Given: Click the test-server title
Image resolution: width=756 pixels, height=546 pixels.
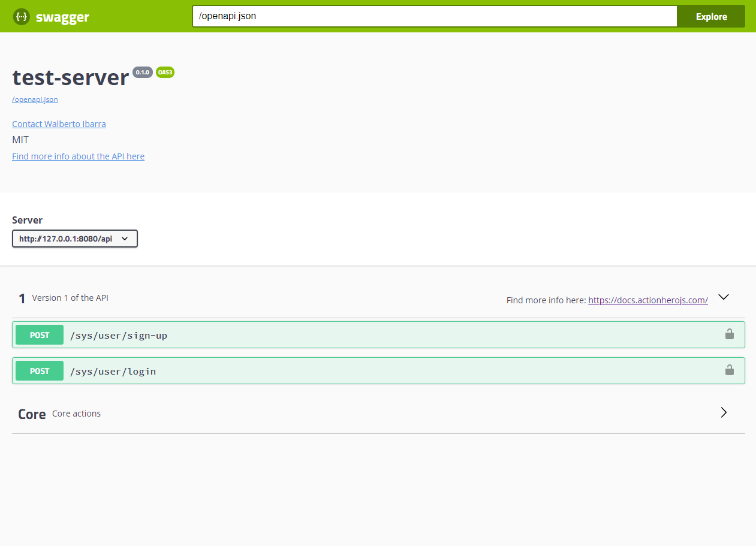Looking at the screenshot, I should coord(71,78).
